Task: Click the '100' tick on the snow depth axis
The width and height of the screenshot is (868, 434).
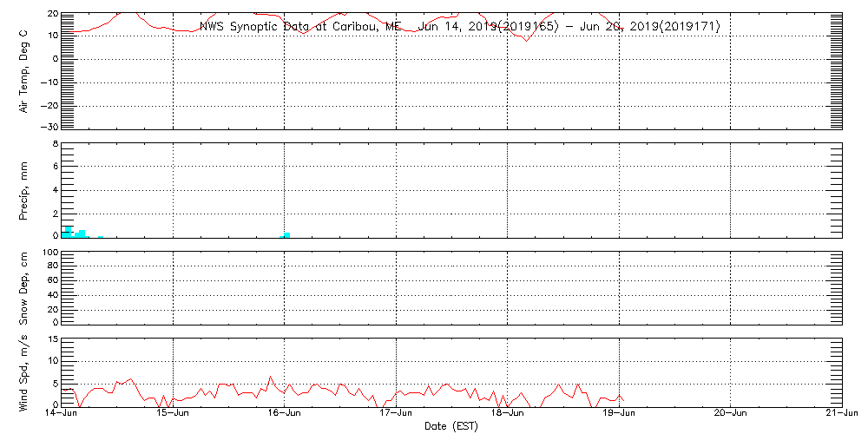Action: tap(49, 253)
